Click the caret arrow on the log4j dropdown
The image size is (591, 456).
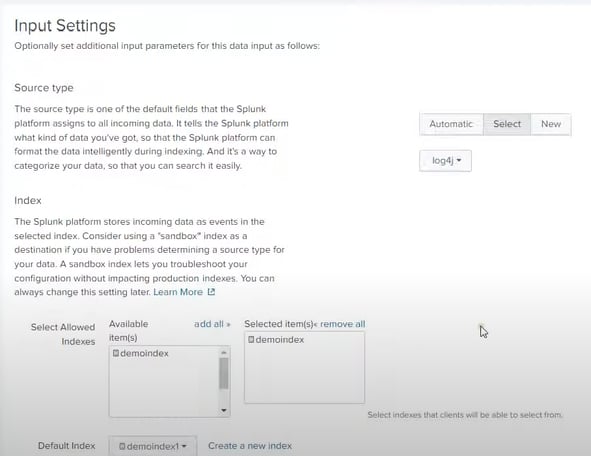click(x=459, y=161)
